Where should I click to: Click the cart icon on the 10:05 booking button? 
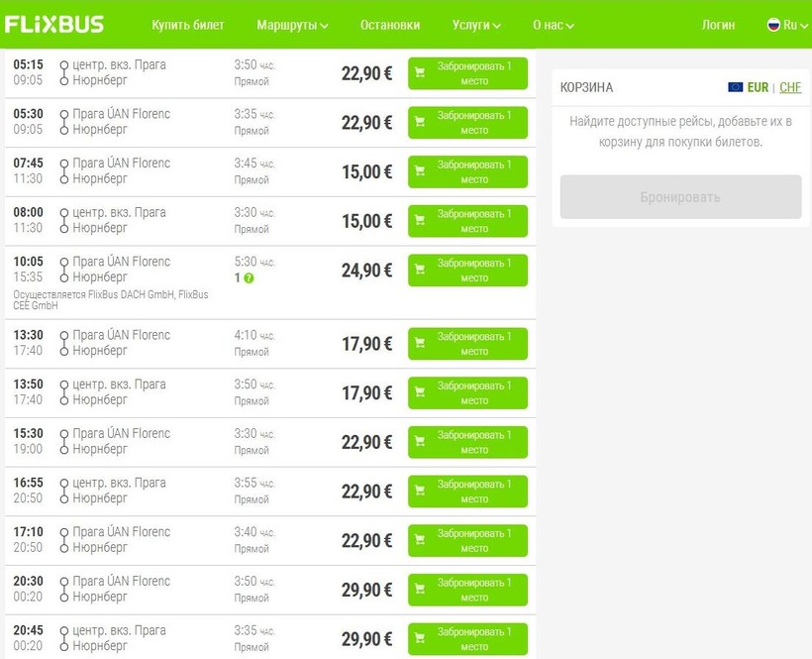click(x=420, y=270)
